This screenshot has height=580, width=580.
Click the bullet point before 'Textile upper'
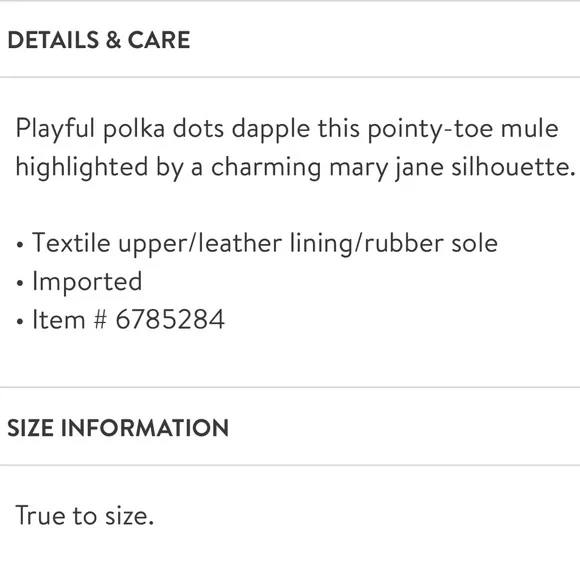pos(20,245)
